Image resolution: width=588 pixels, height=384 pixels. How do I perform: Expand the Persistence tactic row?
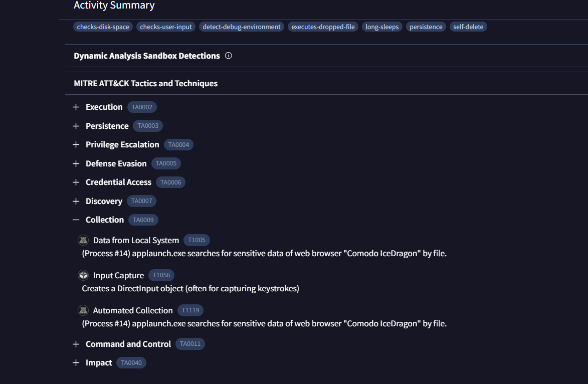[76, 126]
